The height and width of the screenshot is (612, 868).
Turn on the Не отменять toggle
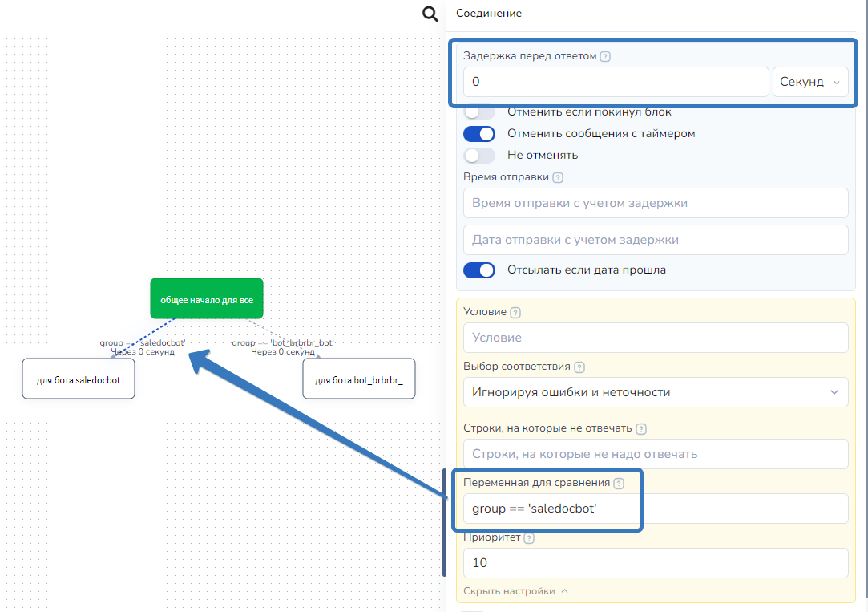(x=479, y=155)
